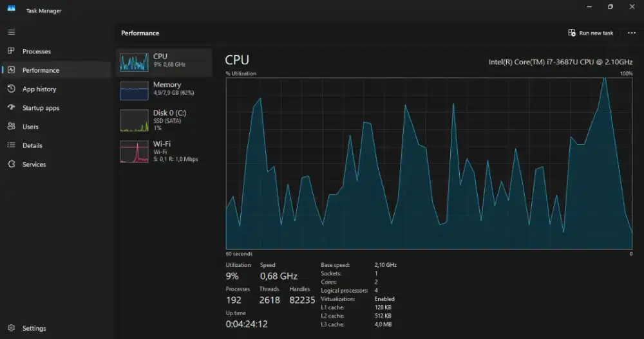Image resolution: width=644 pixels, height=339 pixels.
Task: Click the 0,68 GHz speed value
Action: [278, 276]
